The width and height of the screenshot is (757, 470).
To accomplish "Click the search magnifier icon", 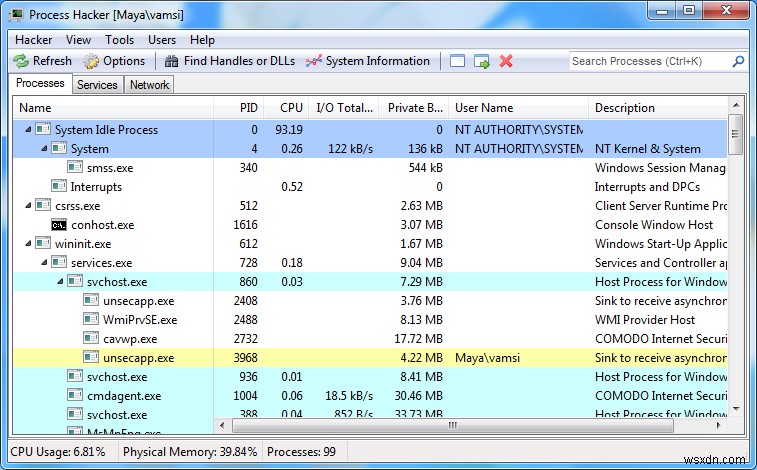I will click(738, 61).
